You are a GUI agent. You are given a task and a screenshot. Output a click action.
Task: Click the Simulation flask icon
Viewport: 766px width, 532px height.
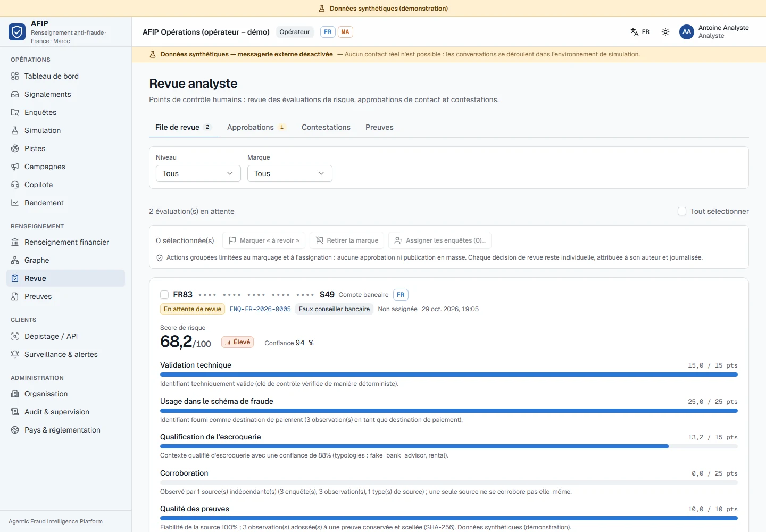(15, 130)
